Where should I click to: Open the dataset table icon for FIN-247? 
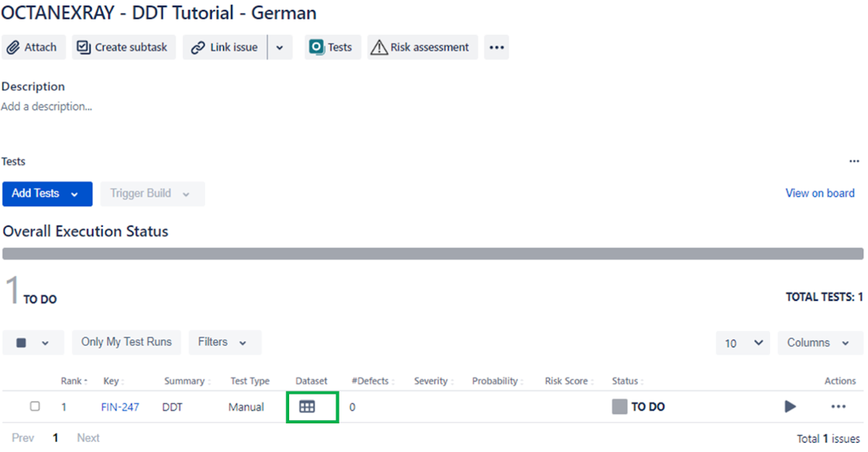tap(307, 407)
